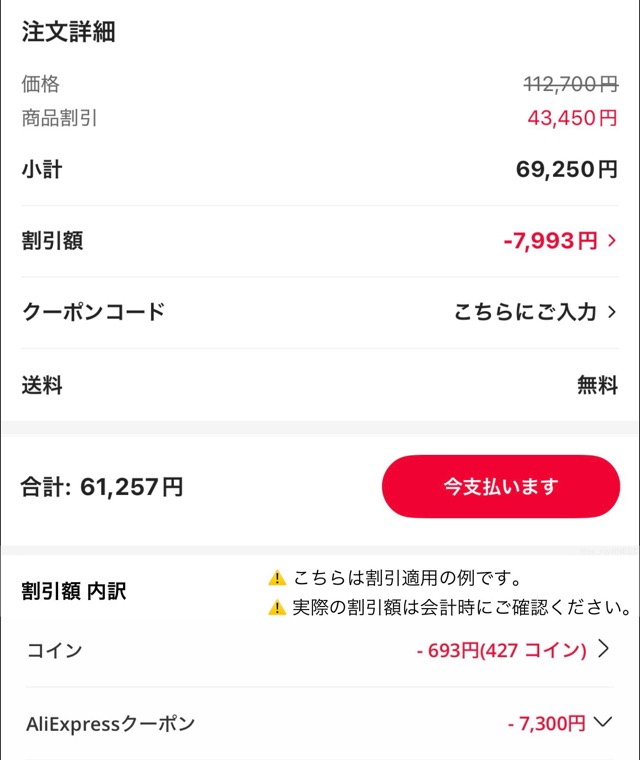This screenshot has width=640, height=760.
Task: Click the 割引額 内訳 heading
Action: 74,592
